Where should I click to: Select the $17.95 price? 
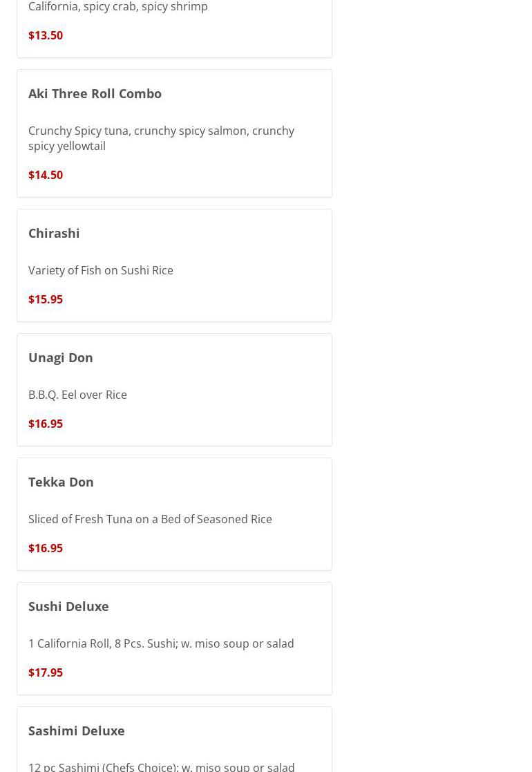[46, 672]
